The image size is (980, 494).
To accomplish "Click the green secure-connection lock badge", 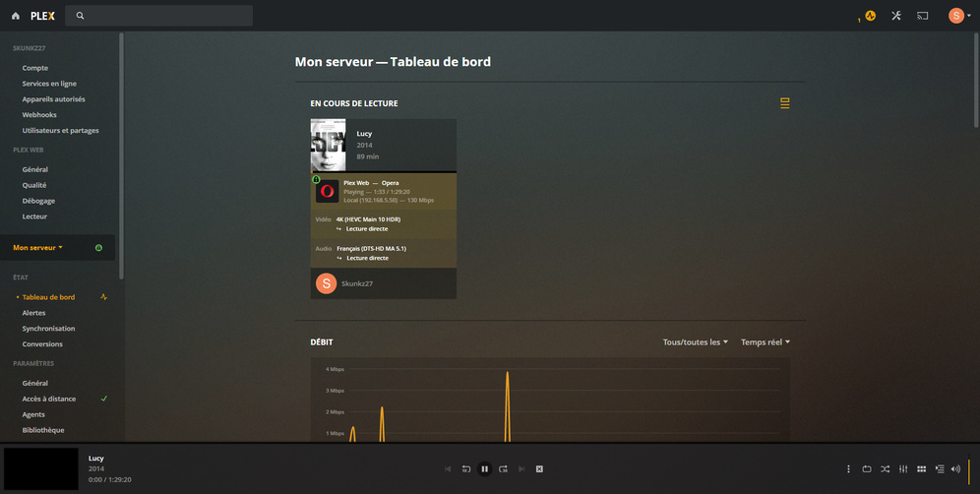I will (x=316, y=179).
